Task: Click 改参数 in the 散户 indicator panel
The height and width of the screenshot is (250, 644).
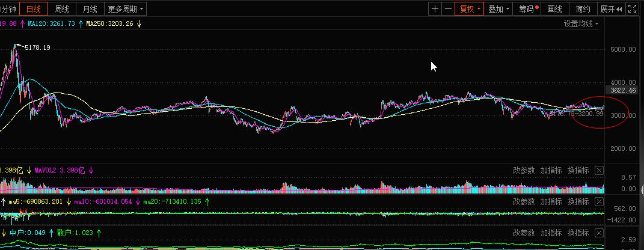Action: [524, 233]
